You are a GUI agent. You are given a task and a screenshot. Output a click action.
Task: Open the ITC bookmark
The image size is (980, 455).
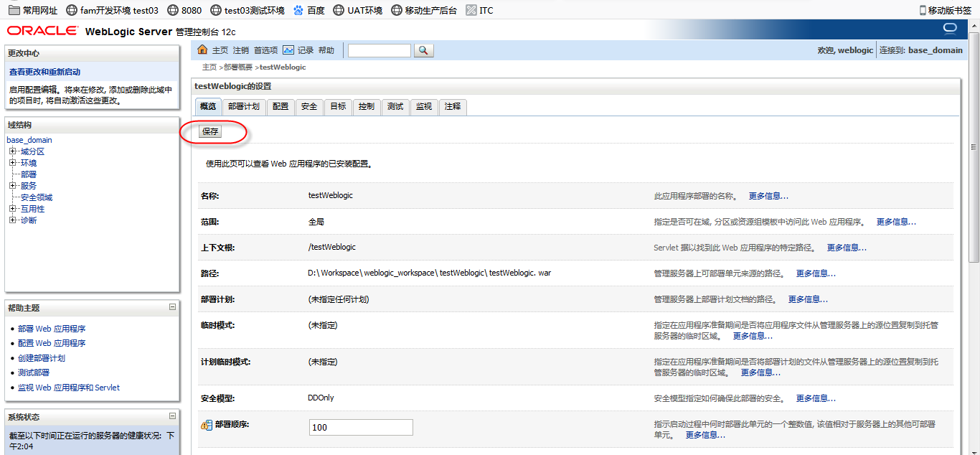tap(480, 10)
